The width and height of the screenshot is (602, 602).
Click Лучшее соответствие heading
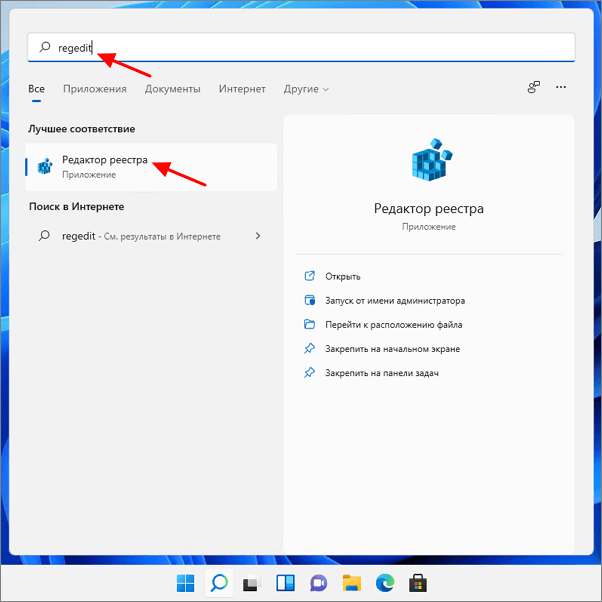(81, 129)
